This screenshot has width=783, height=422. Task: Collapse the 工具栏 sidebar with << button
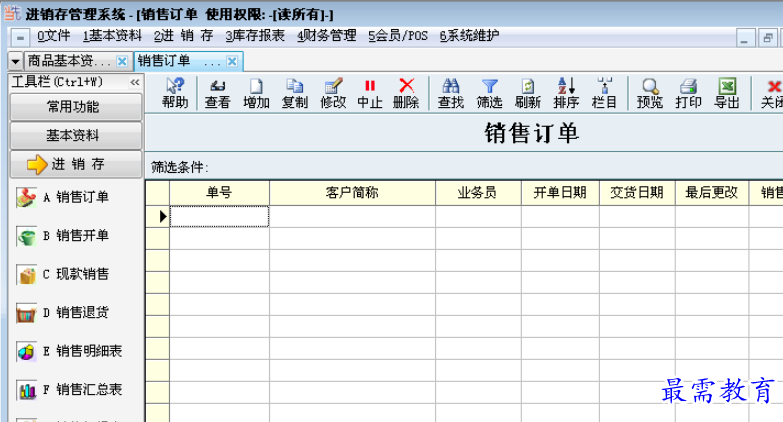pyautogui.click(x=135, y=82)
